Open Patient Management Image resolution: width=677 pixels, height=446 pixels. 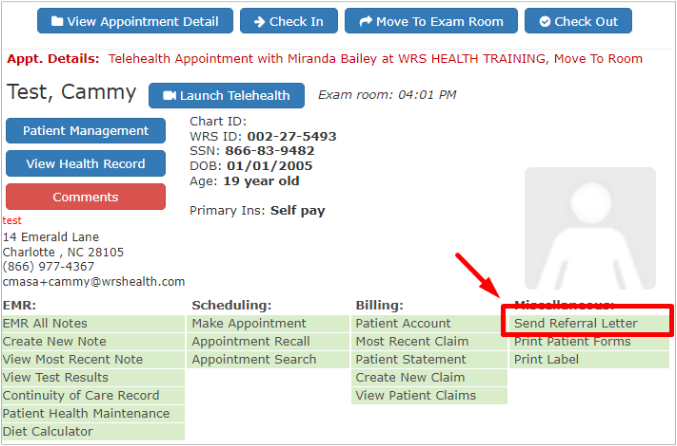85,131
